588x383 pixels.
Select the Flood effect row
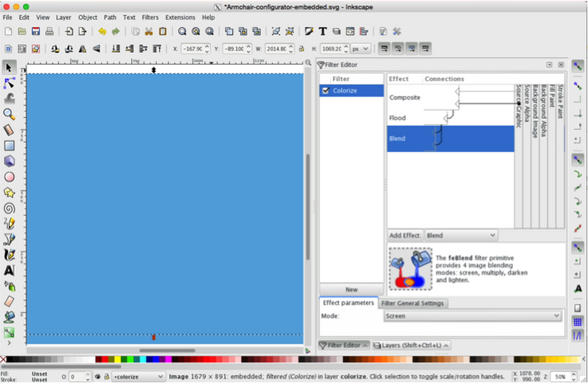click(450, 118)
